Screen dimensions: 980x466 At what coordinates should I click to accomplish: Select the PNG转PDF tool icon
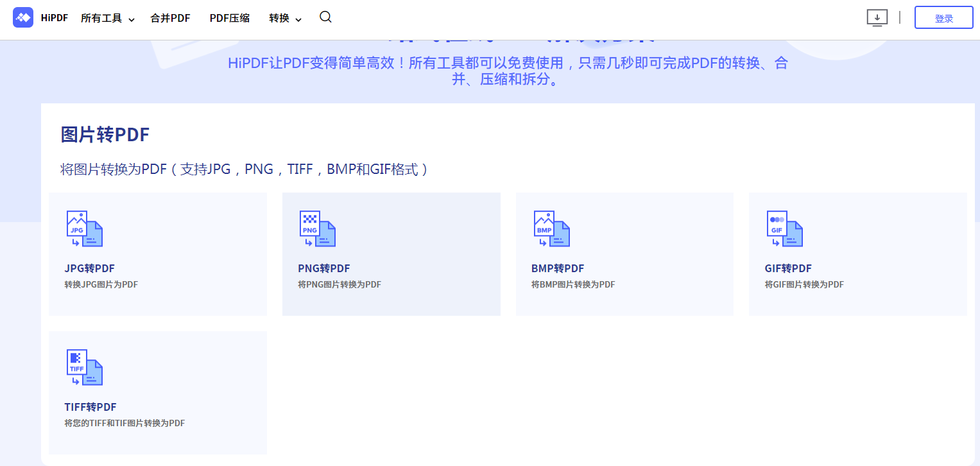pyautogui.click(x=317, y=229)
